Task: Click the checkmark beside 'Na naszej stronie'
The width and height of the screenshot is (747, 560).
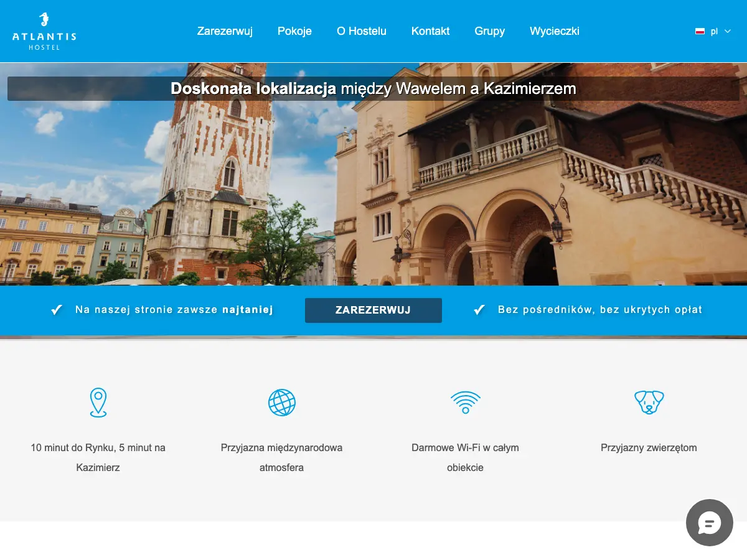Action: tap(57, 309)
